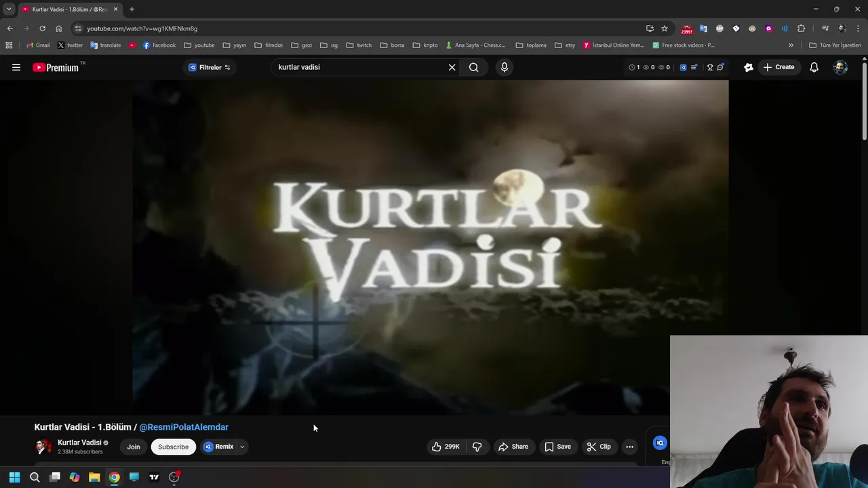Click the clock counter showing 1
Image resolution: width=868 pixels, height=488 pixels.
point(634,67)
